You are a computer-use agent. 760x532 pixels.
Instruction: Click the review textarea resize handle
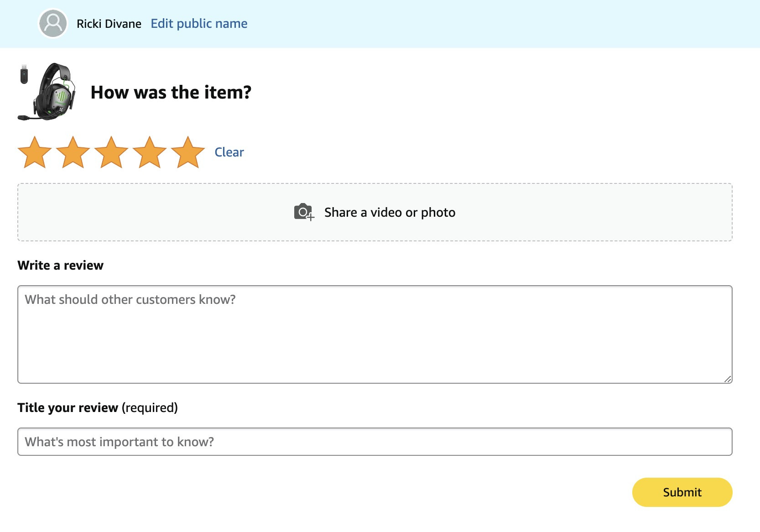pos(728,379)
